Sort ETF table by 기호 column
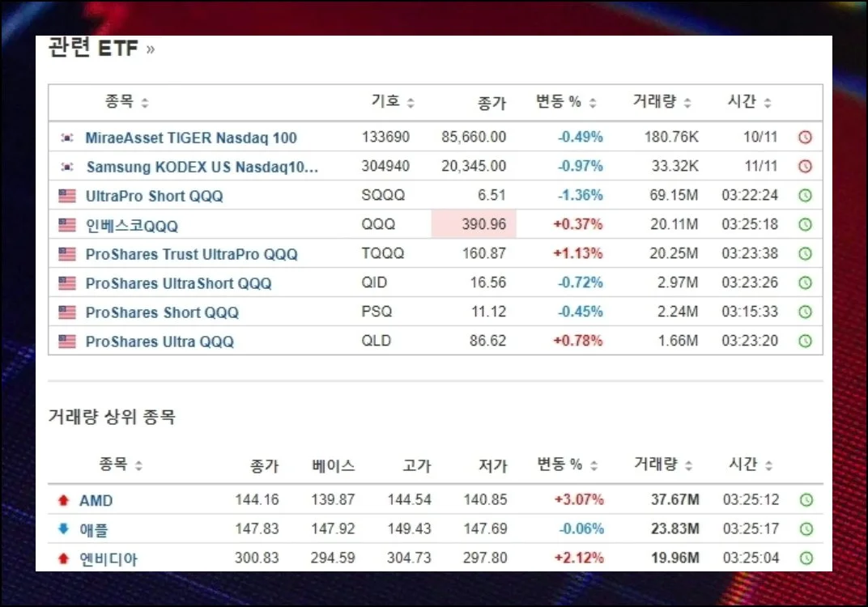868x607 pixels. click(393, 102)
